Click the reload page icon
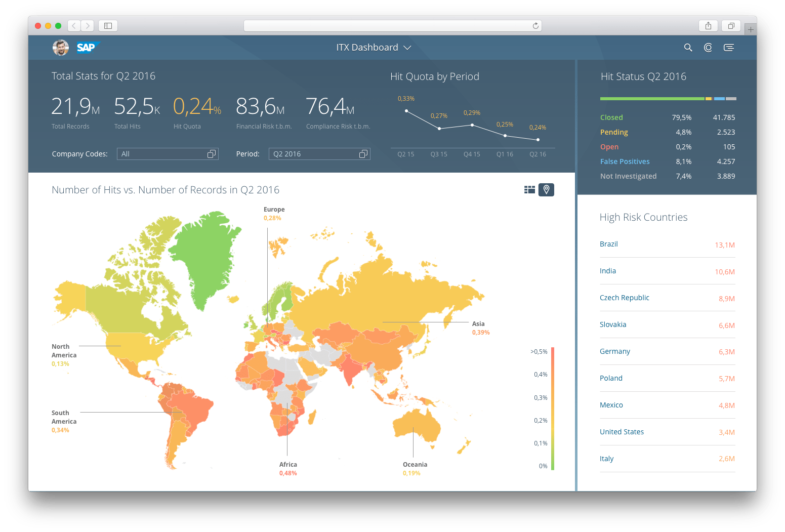Screen dimensions: 785x532 point(535,26)
